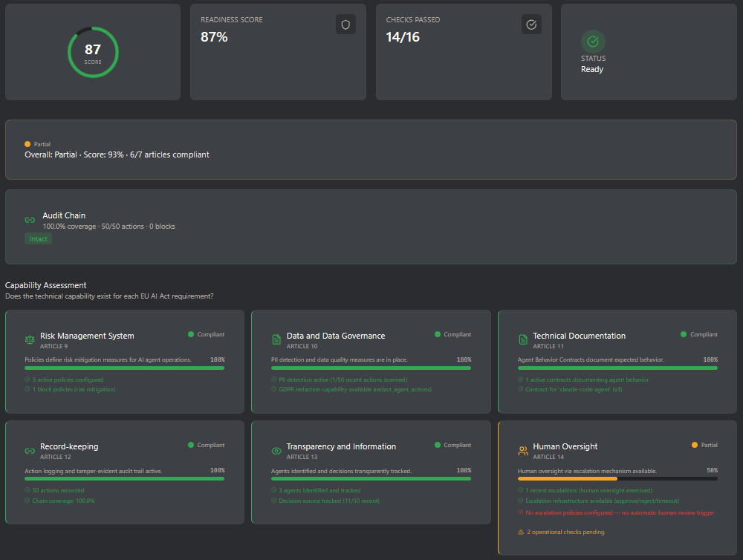Toggle the 'Escalation infrastructure available' check
This screenshot has height=560, width=743.
pos(602,501)
